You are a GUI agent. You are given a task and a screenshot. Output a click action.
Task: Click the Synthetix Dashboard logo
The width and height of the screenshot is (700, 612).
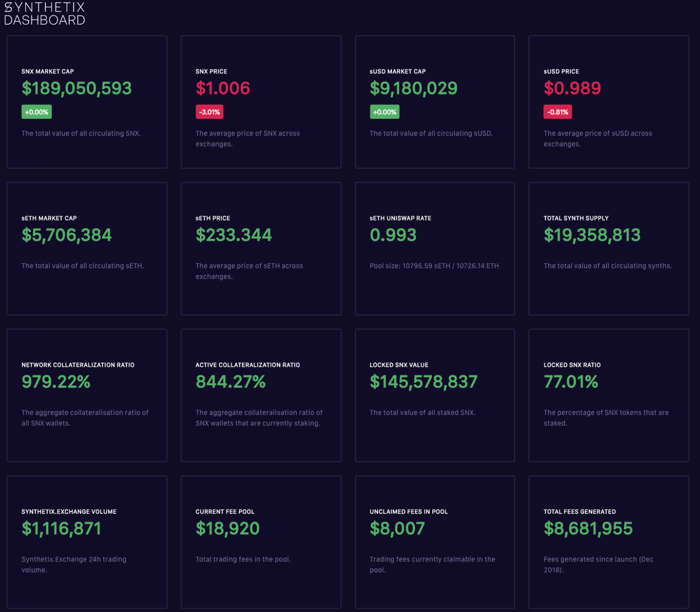(x=44, y=14)
